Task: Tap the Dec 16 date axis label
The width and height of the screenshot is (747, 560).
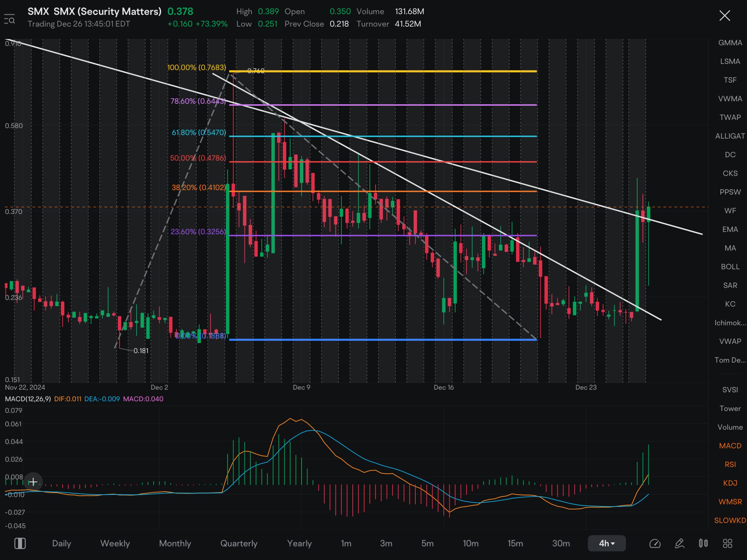Action: click(x=444, y=388)
